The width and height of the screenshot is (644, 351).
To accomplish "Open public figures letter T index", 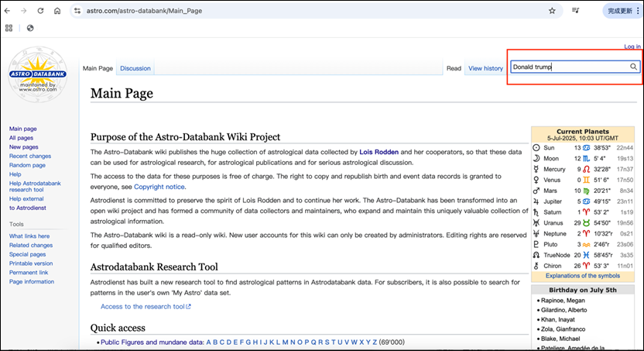I will 334,342.
